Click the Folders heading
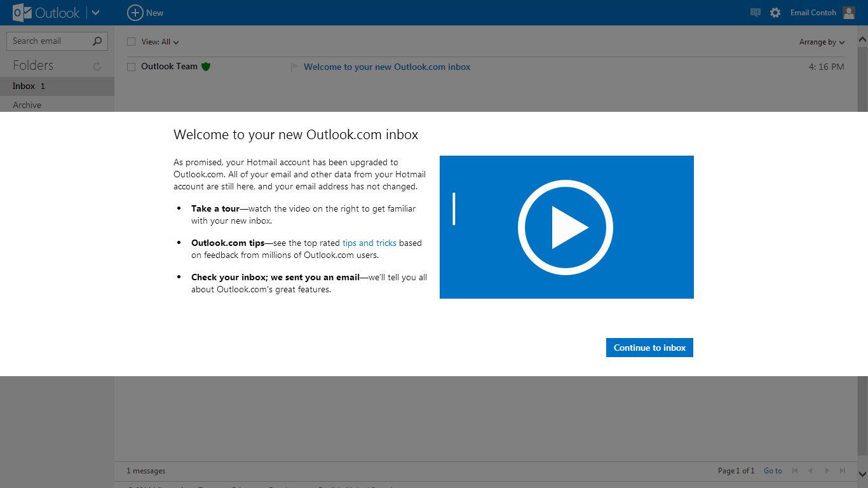The width and height of the screenshot is (868, 488). tap(33, 65)
